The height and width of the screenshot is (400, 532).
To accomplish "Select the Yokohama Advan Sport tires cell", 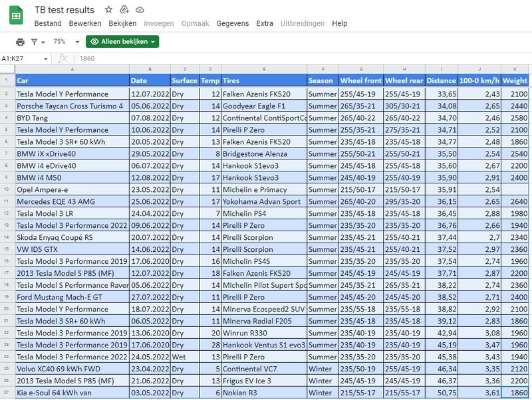I will click(x=264, y=202).
